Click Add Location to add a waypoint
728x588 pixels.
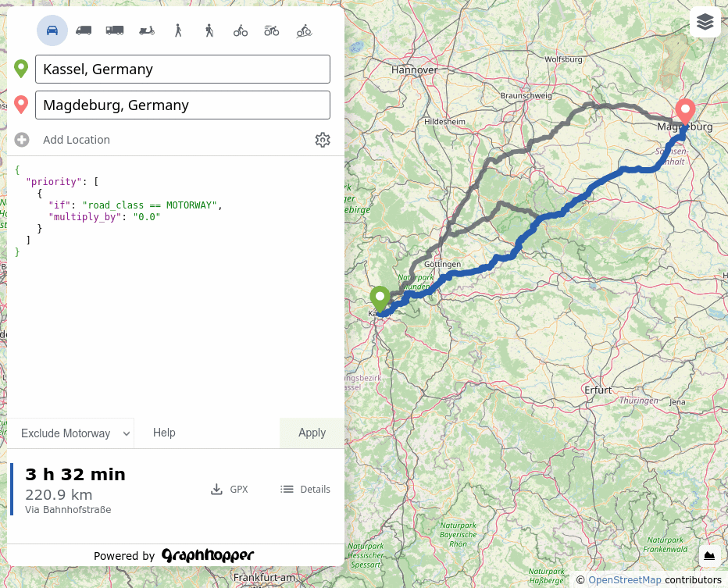[x=76, y=140]
